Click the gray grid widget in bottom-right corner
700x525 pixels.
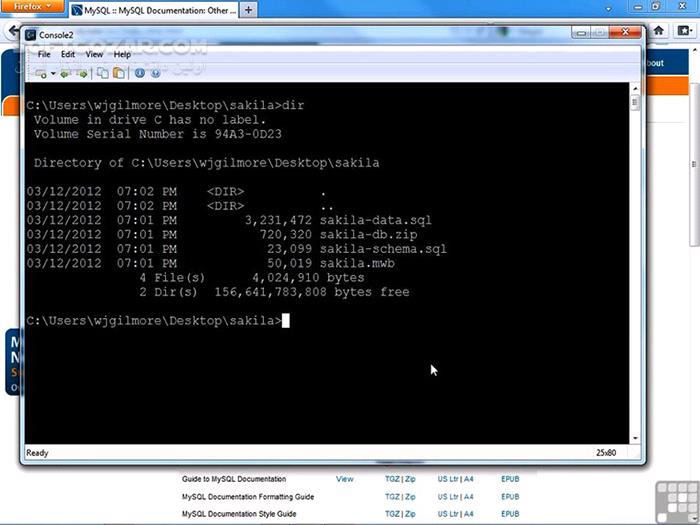click(x=677, y=501)
